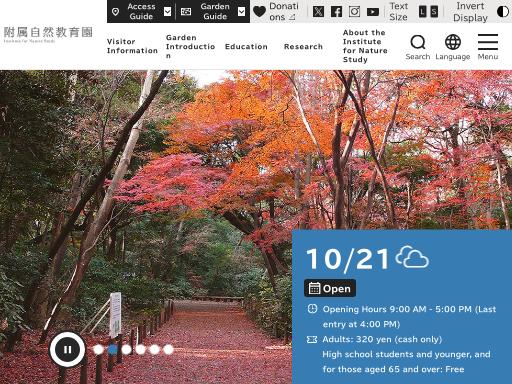Click the cloudy weather icon
Screen dimensions: 512x384
(412, 257)
